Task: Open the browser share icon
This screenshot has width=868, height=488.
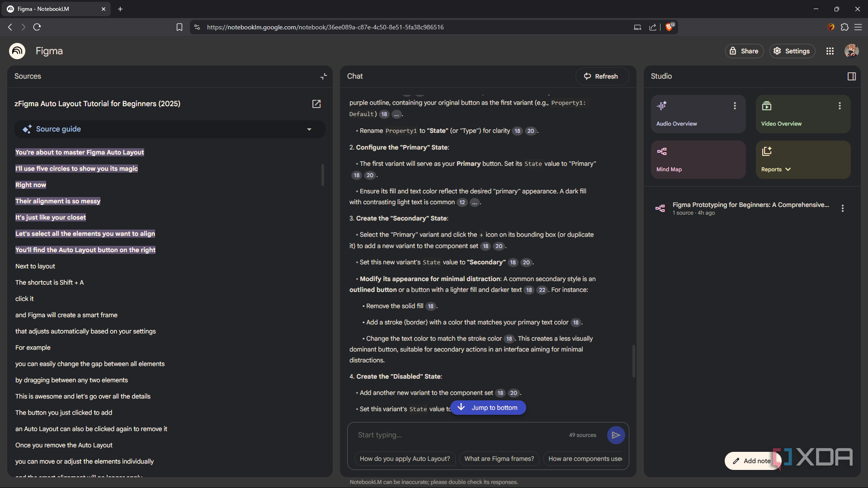Action: point(653,27)
